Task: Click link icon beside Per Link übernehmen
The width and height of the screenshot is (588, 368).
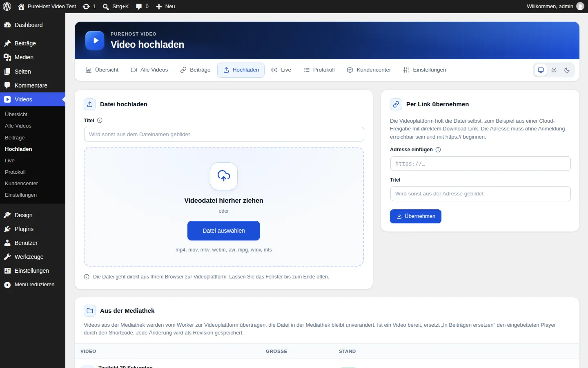Action: pos(396,104)
